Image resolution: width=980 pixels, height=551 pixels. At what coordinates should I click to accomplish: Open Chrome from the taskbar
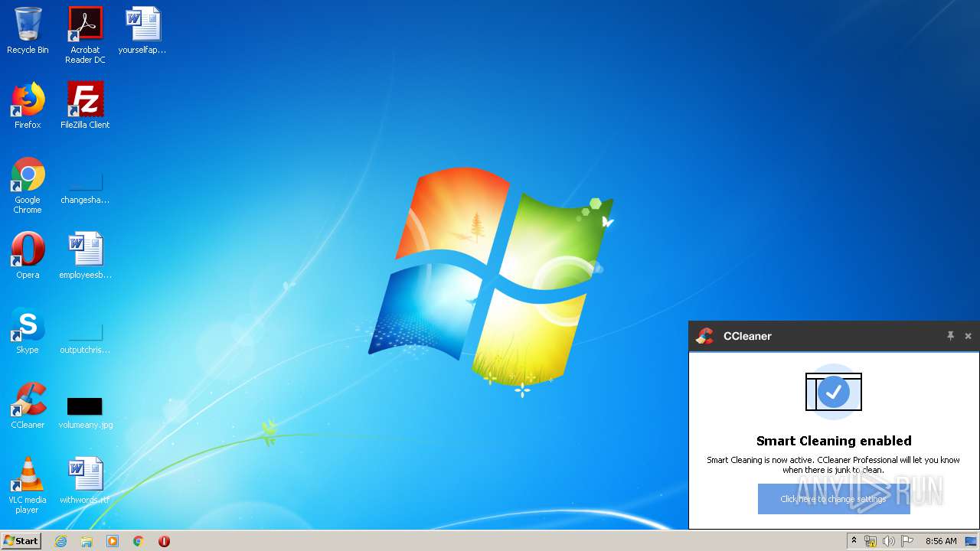point(139,541)
